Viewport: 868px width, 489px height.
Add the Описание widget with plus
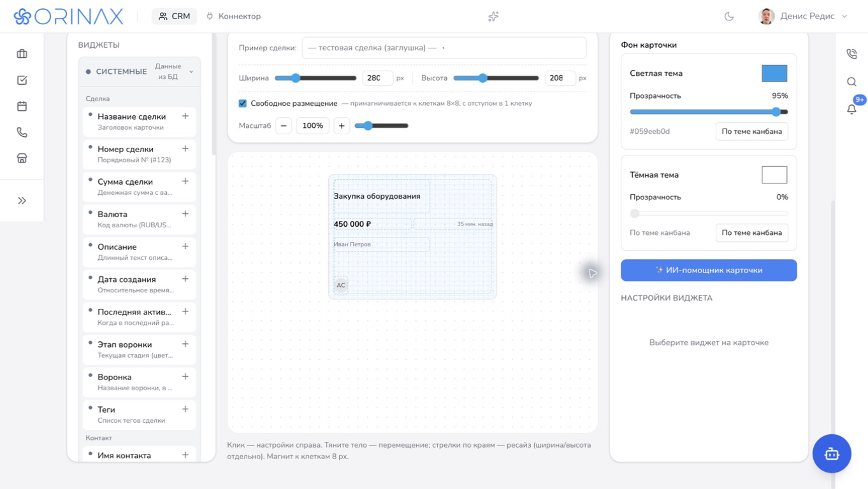pyautogui.click(x=185, y=246)
